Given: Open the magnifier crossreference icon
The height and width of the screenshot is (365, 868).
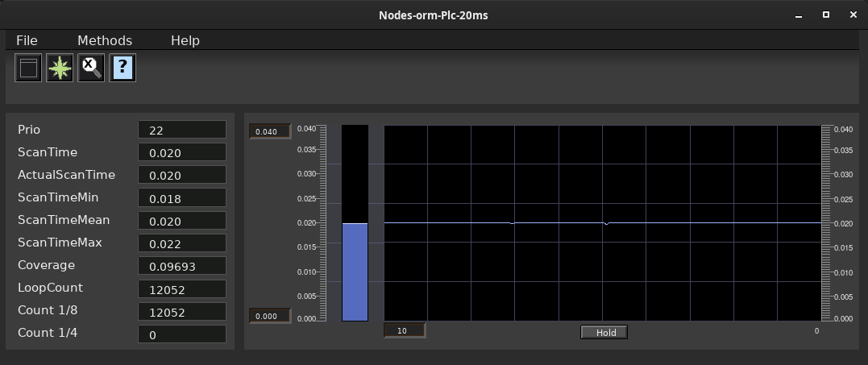Looking at the screenshot, I should (91, 68).
